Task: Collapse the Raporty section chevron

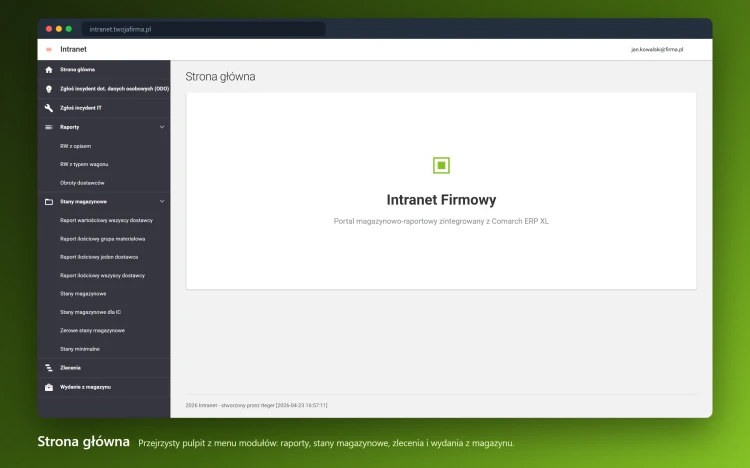Action: click(162, 127)
